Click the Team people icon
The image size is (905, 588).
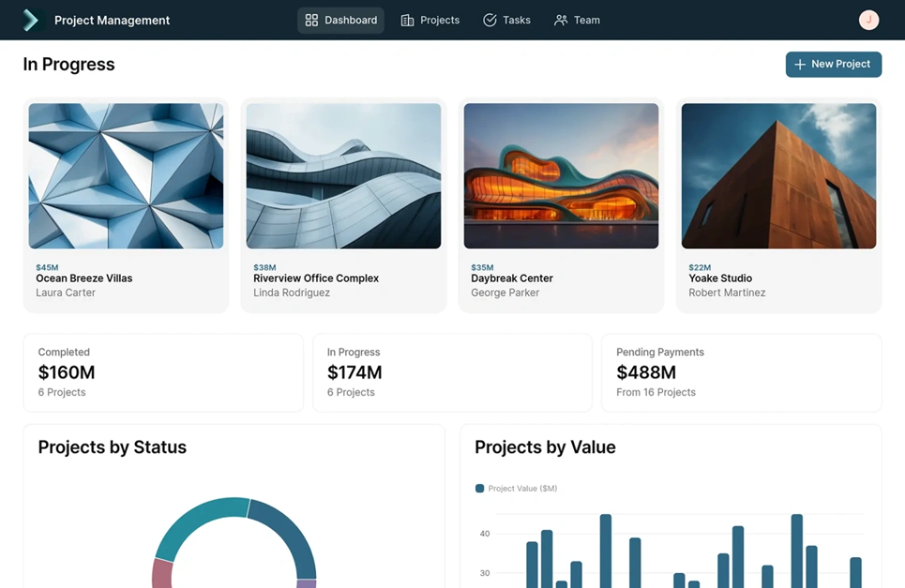[x=560, y=20]
